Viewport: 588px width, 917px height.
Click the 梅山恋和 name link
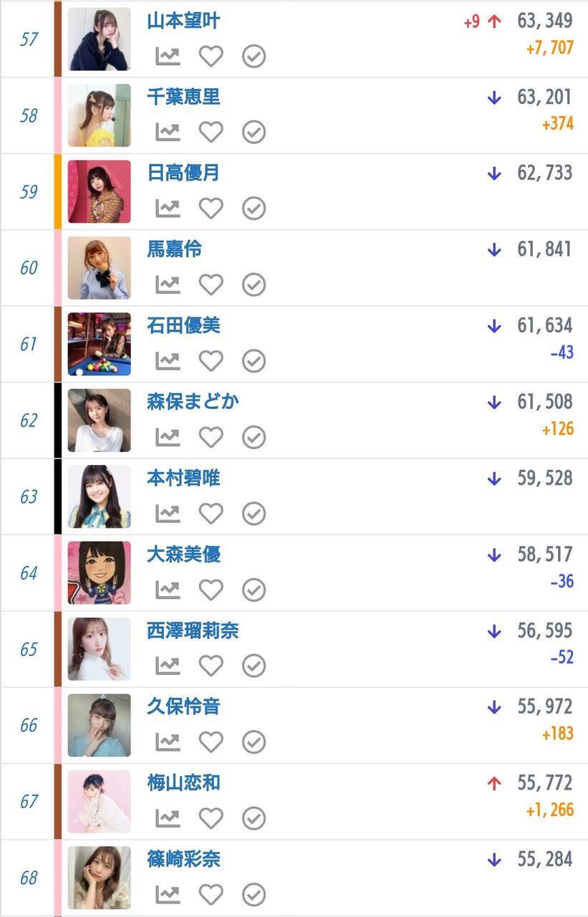coord(183,782)
